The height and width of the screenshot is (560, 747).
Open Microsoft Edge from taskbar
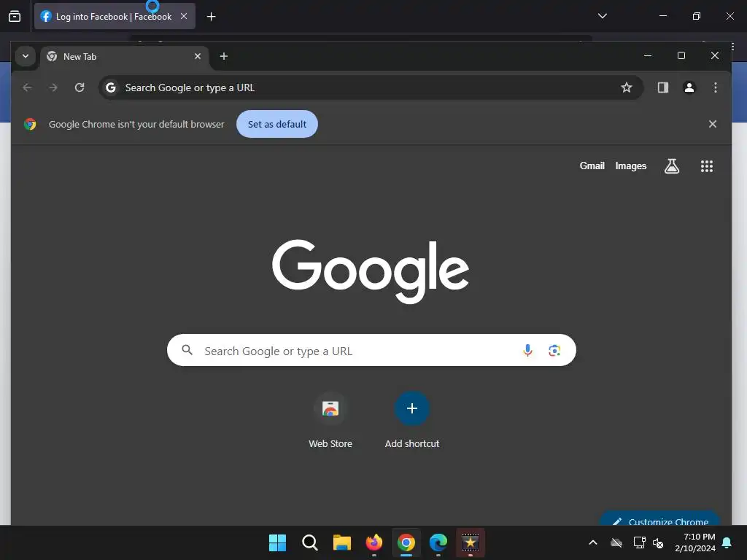[438, 542]
